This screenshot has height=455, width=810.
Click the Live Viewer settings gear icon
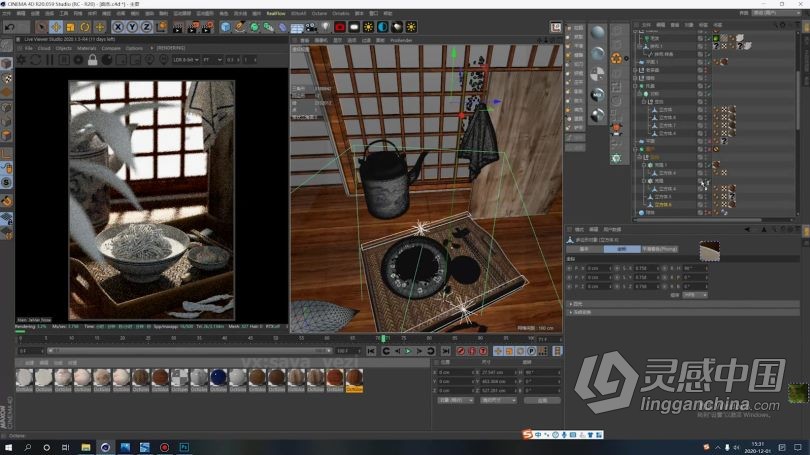pos(21,60)
